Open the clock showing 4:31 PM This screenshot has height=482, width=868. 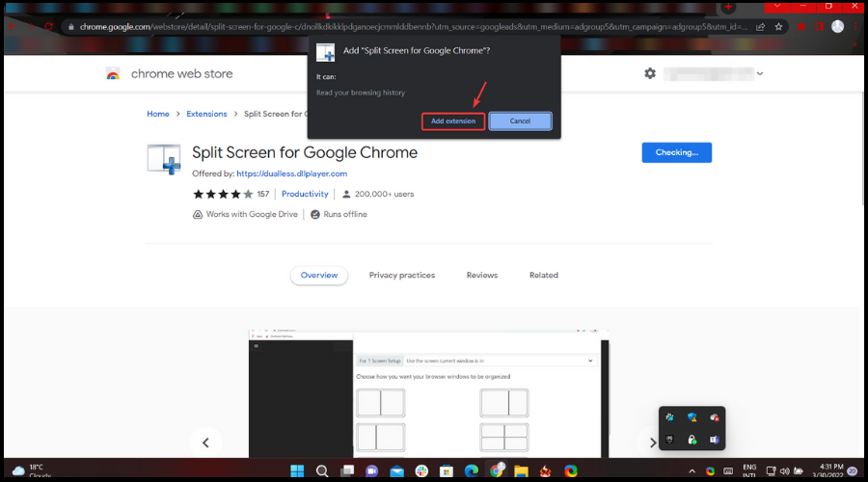(x=828, y=471)
